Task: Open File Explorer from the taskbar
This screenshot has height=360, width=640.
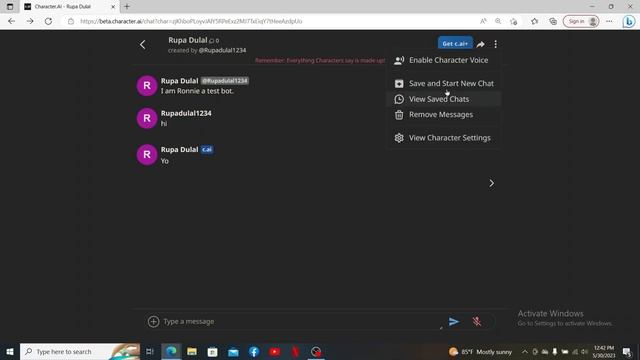Action: (x=192, y=351)
